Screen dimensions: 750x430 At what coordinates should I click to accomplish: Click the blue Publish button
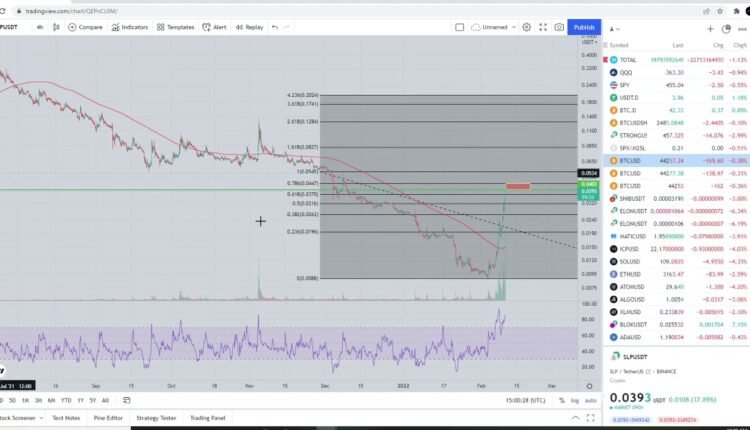click(584, 27)
